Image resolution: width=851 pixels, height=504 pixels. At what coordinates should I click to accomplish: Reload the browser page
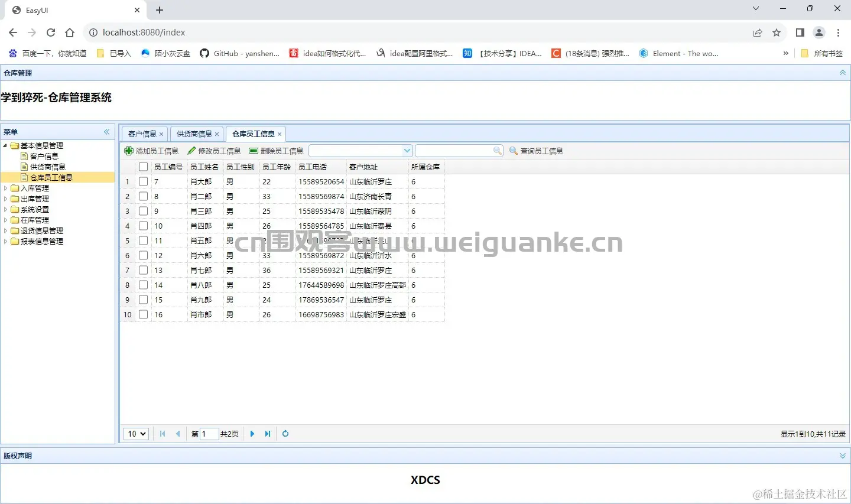(51, 32)
